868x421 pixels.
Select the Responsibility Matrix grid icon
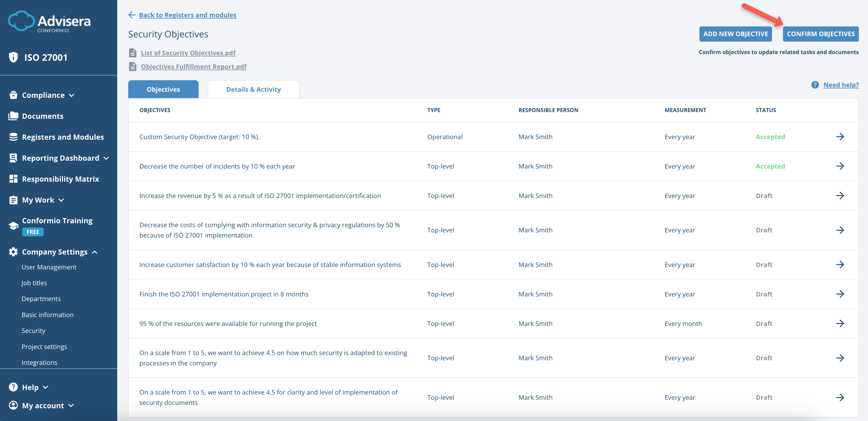tap(13, 179)
